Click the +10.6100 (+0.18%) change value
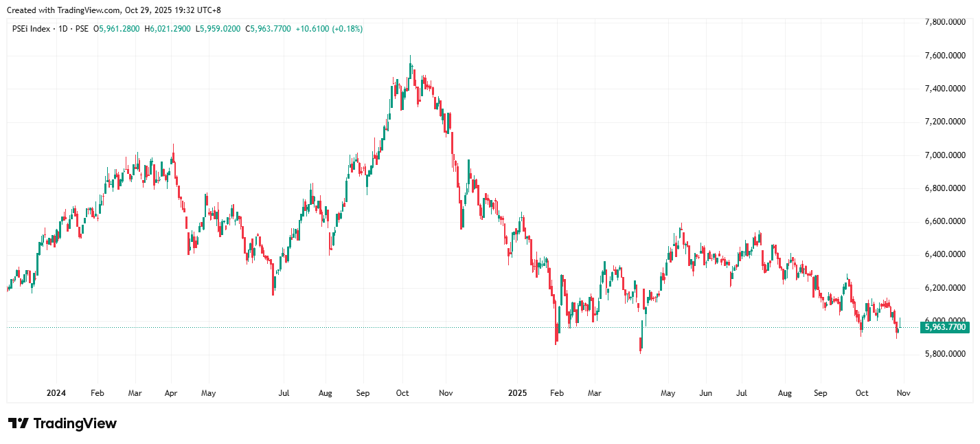The height and width of the screenshot is (444, 980). 329,29
